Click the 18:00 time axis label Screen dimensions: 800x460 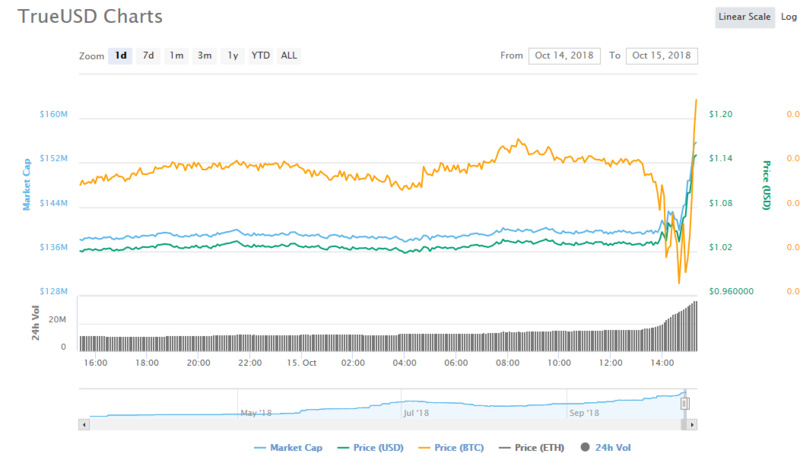pos(147,363)
